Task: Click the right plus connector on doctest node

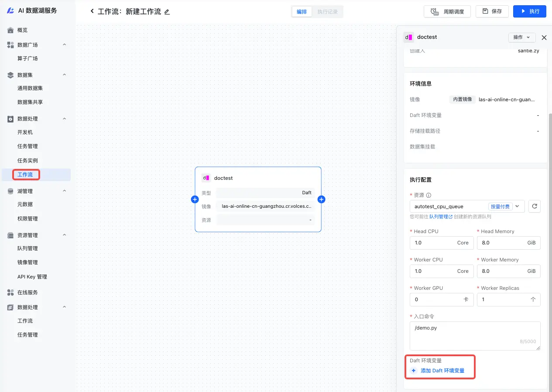Action: 321,199
